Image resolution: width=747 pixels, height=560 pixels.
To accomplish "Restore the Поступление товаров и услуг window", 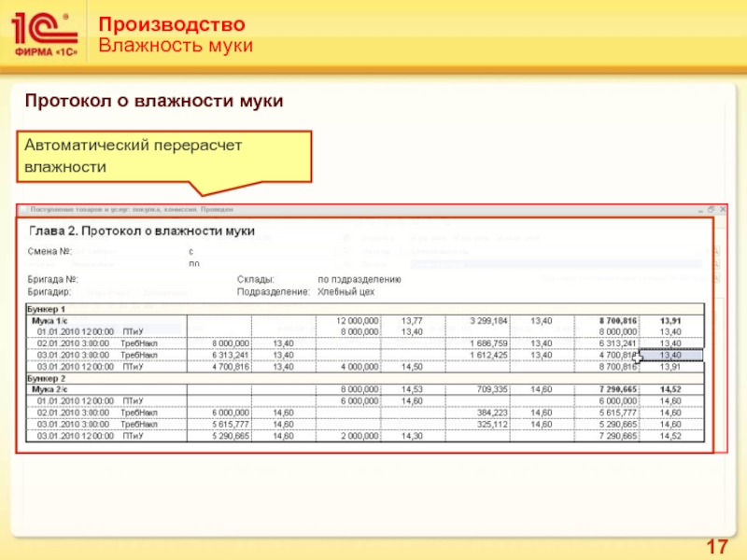I will 712,209.
